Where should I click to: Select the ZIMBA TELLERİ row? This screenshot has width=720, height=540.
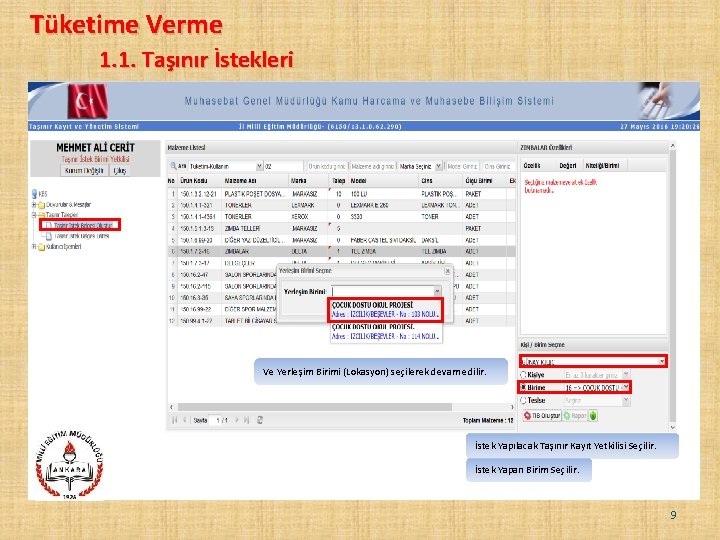tap(341, 228)
